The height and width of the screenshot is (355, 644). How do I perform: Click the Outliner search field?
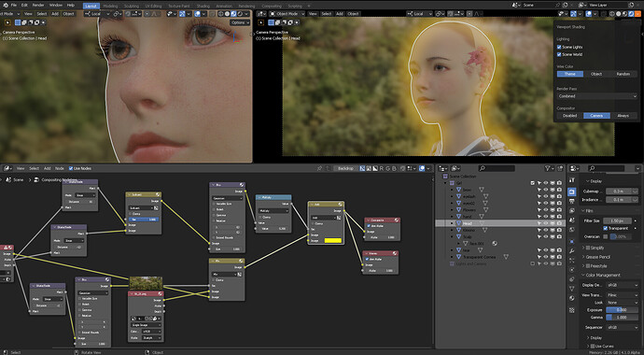(x=497, y=168)
